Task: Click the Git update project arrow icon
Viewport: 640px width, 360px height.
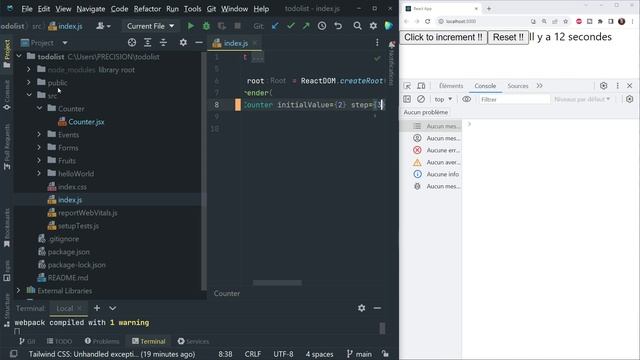Action: click(x=275, y=26)
